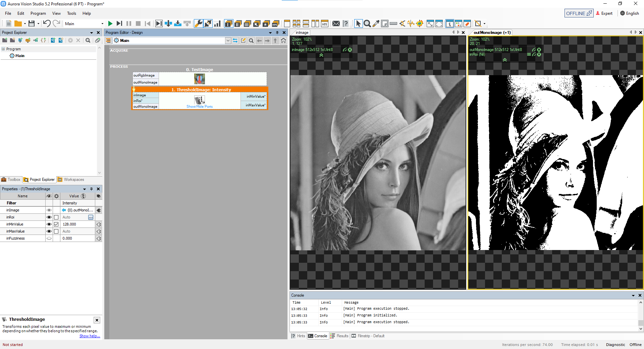Image resolution: width=644 pixels, height=349 pixels.
Task: Switch to the Toolbox tab
Action: (x=11, y=180)
